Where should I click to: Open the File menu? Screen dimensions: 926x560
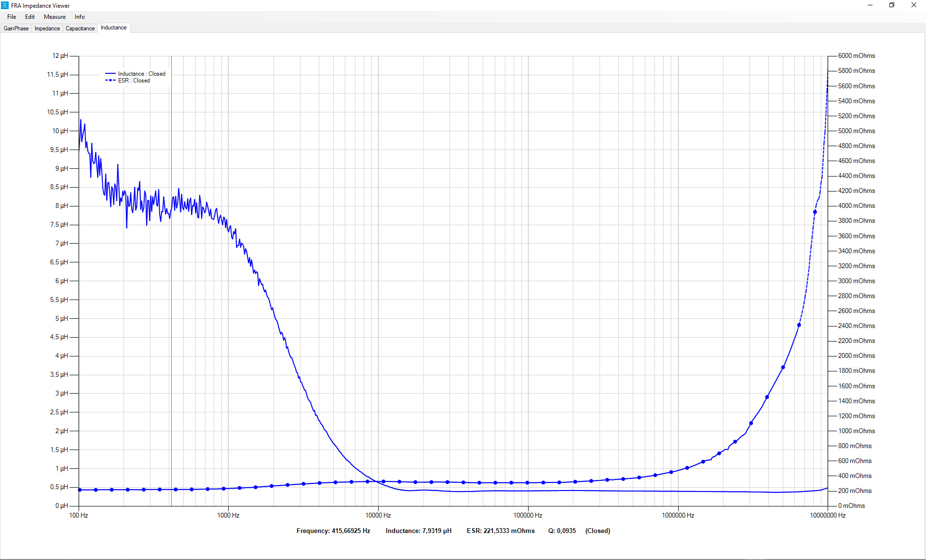click(12, 17)
